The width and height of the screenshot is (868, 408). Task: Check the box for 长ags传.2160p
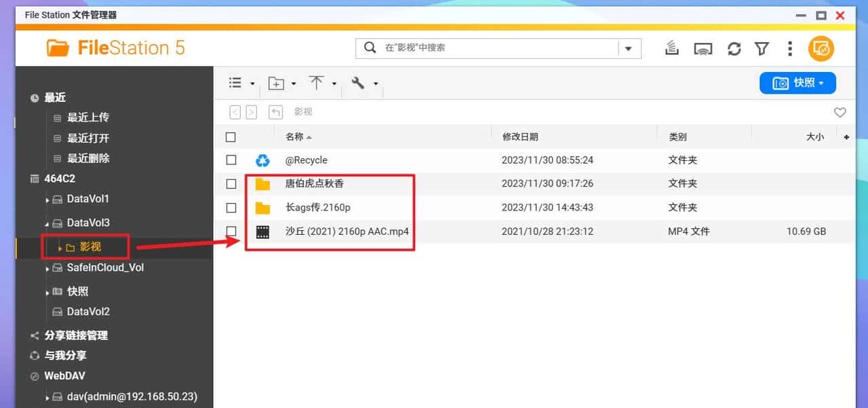click(231, 208)
